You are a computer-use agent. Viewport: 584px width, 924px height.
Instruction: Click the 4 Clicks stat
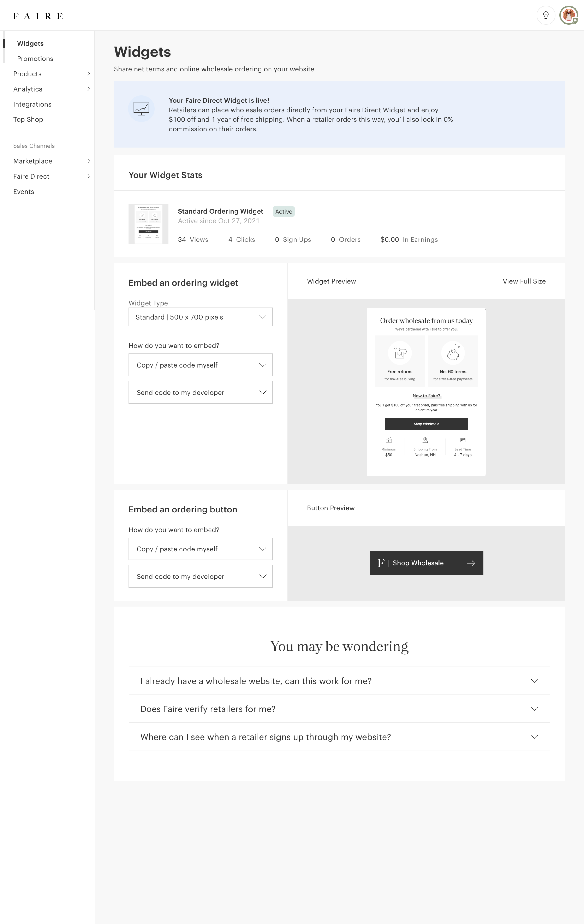[x=242, y=239]
